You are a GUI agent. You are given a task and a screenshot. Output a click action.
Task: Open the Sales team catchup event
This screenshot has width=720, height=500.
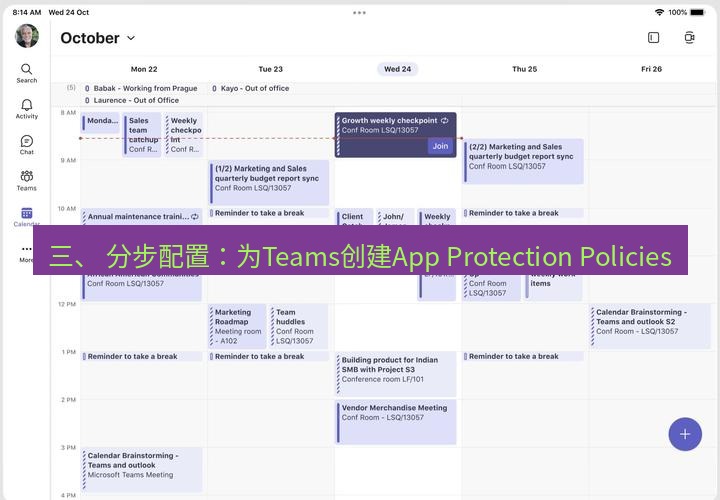click(142, 135)
